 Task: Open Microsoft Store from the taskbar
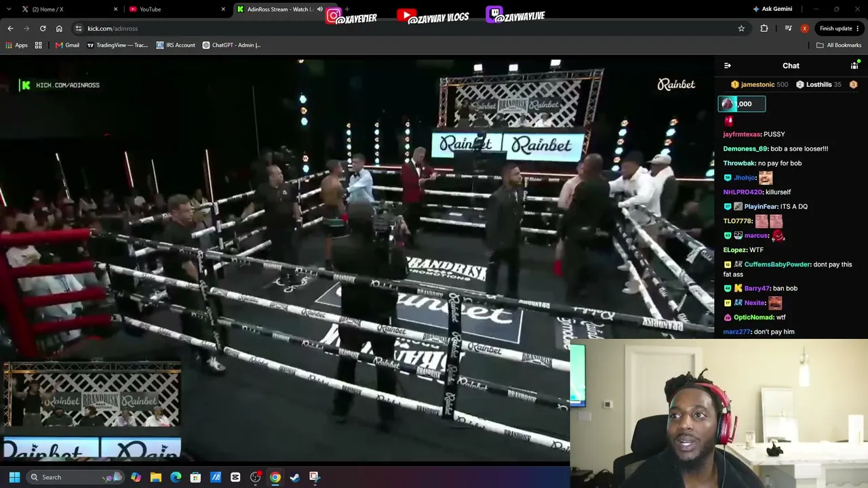pyautogui.click(x=195, y=477)
